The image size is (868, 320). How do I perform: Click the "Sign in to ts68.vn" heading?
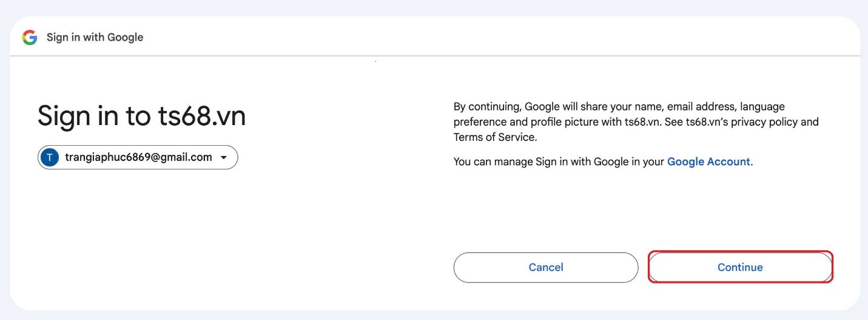[141, 115]
